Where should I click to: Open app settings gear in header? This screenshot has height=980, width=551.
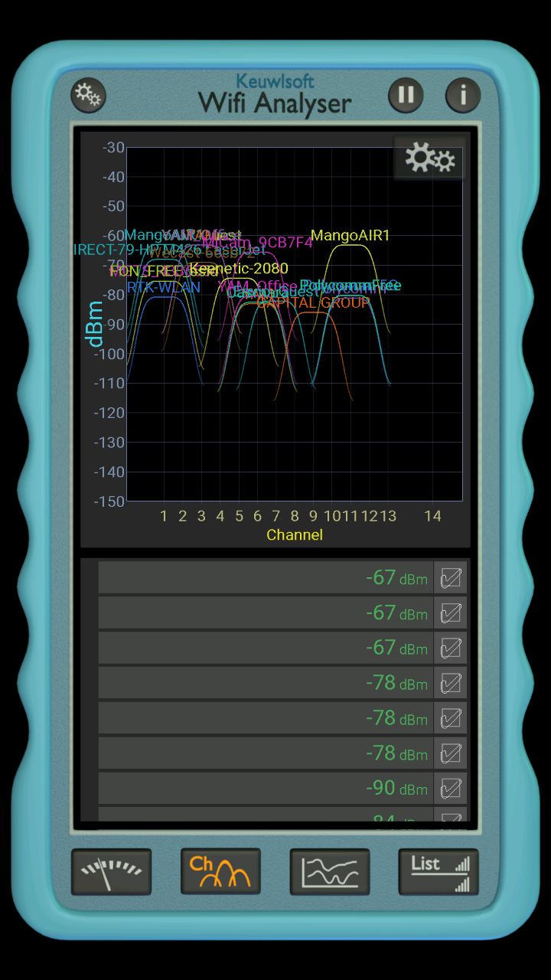pos(89,96)
